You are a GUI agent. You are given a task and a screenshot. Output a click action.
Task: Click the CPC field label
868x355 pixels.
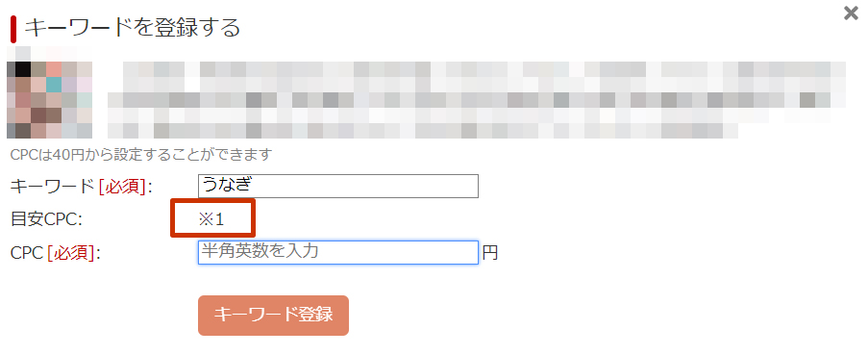27,253
